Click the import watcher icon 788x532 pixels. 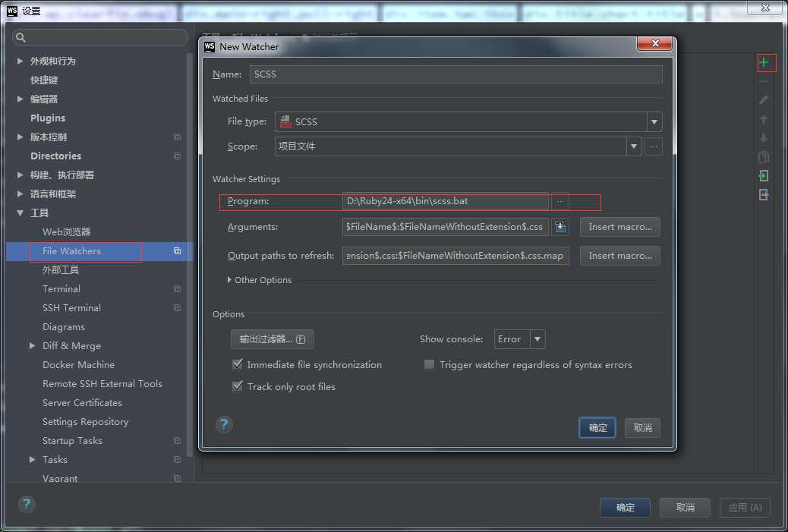point(764,176)
